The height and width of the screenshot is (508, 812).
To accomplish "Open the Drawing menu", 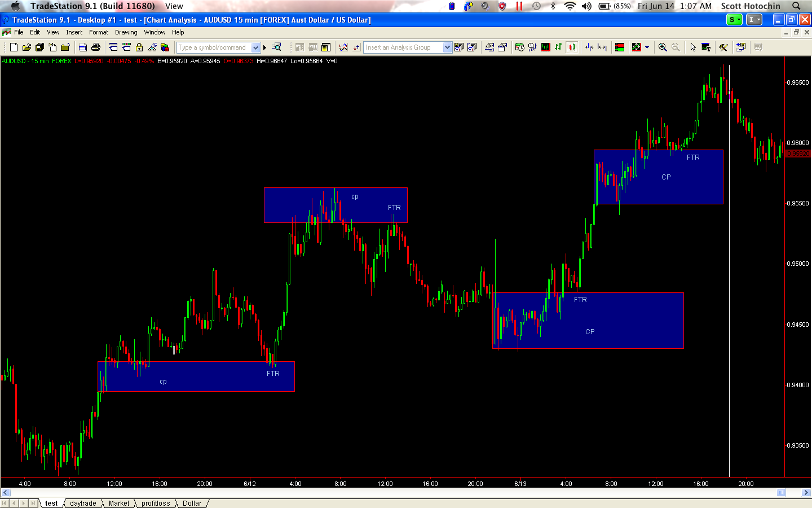I will pos(126,32).
